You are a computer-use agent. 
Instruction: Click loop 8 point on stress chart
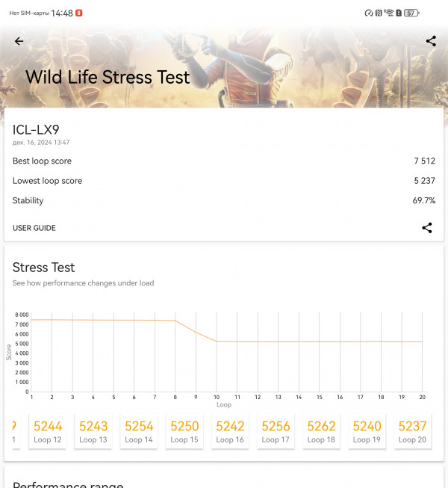pos(175,321)
